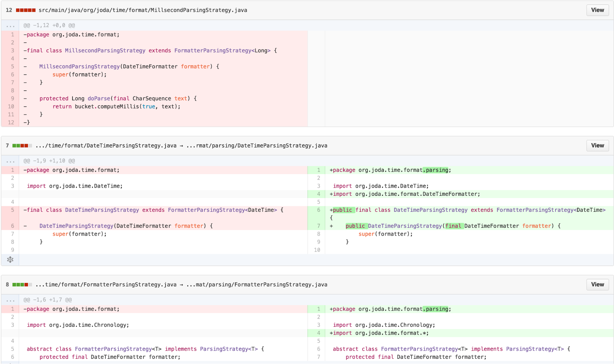Click diffstat bar of MillsecondParsingStrategy file
The height and width of the screenshot is (364, 614).
pyautogui.click(x=26, y=10)
